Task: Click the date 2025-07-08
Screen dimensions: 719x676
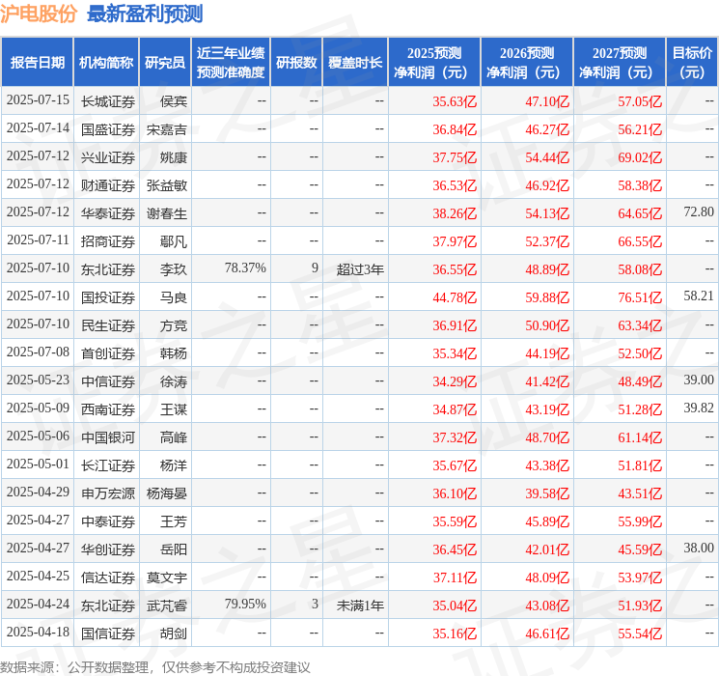Action: [x=38, y=352]
